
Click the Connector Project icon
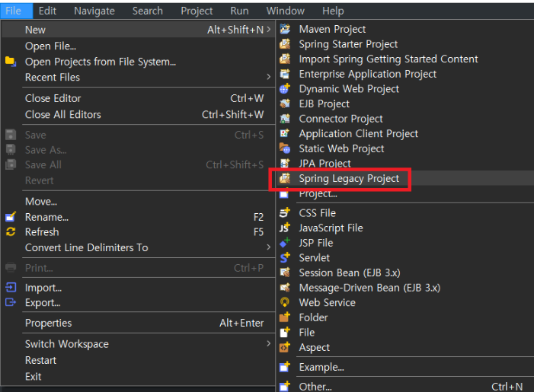coord(285,119)
